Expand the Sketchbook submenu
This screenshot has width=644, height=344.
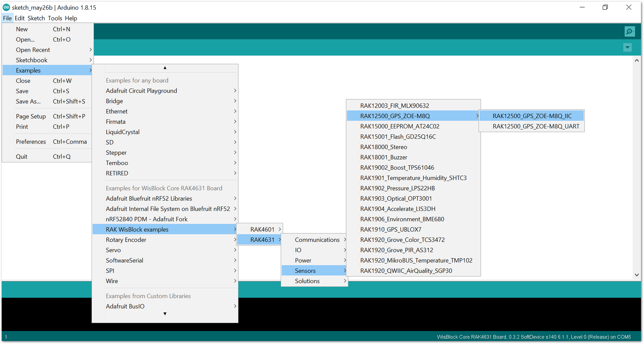(47, 60)
